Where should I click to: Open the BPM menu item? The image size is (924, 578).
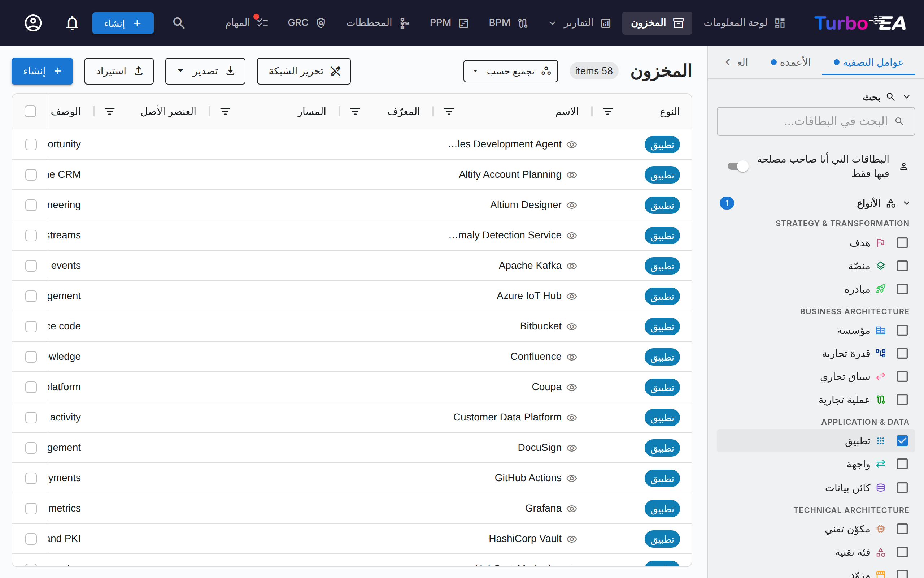click(x=508, y=23)
